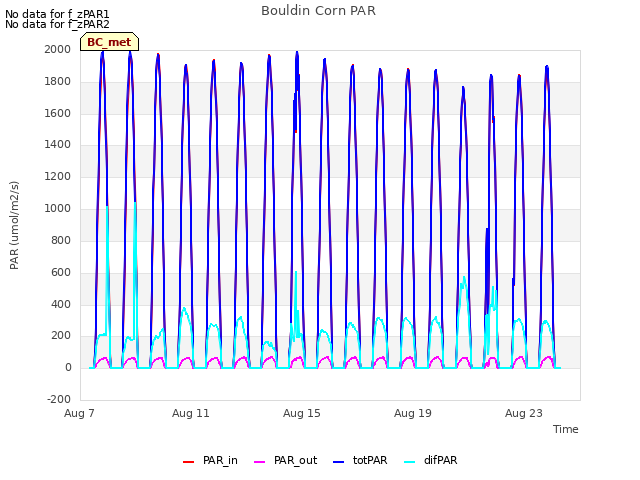
Task: Click the 0 y-axis tick label
Action: tap(68, 367)
